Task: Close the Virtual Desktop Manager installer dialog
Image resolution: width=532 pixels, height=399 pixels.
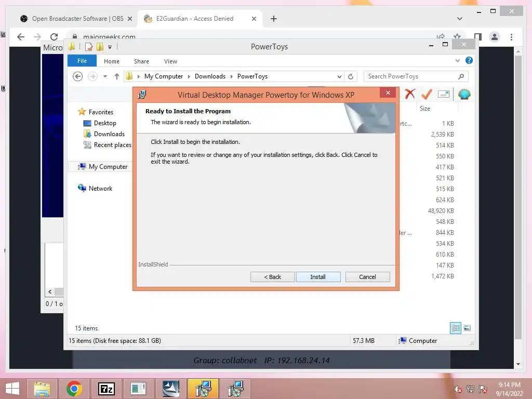Action: pyautogui.click(x=388, y=92)
